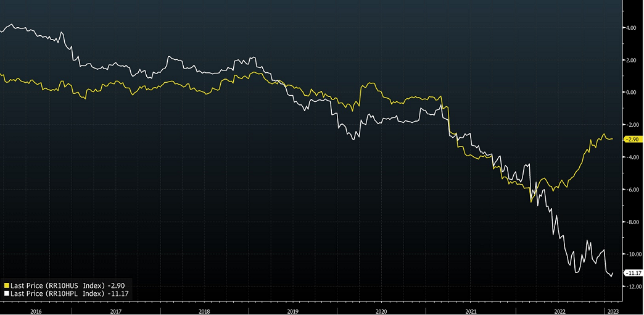Pick the 2021 year on the axis
This screenshot has height=315, width=644.
(471, 311)
